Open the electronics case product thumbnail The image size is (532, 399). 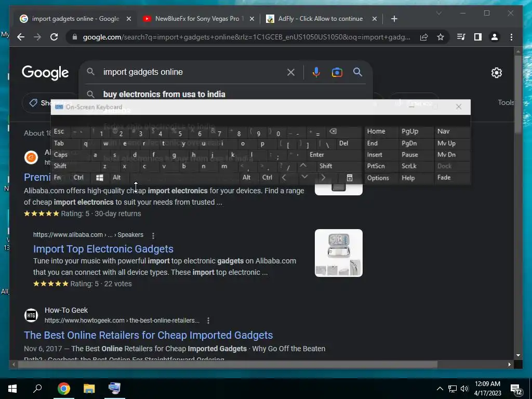tap(339, 253)
